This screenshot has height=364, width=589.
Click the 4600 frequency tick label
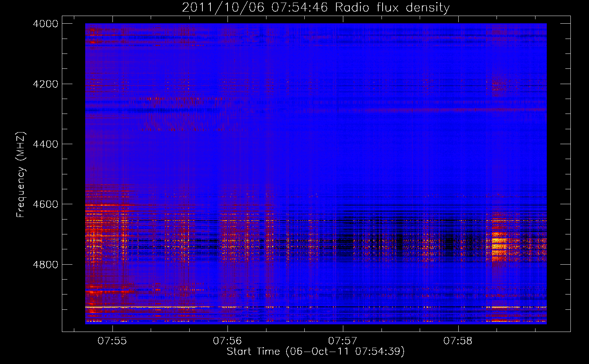pos(46,204)
